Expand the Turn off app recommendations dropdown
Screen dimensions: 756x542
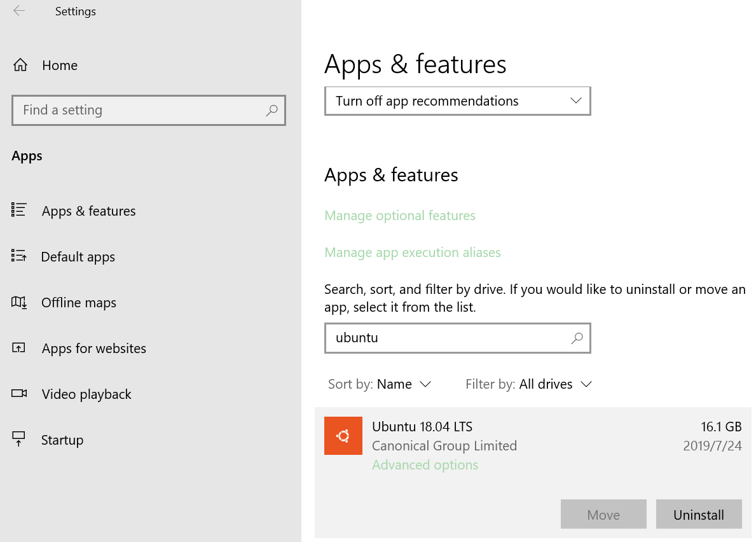(x=457, y=101)
